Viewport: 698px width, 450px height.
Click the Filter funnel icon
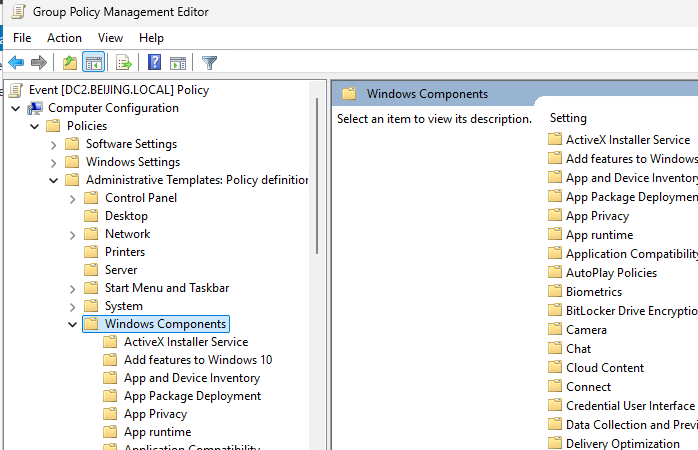click(x=209, y=63)
